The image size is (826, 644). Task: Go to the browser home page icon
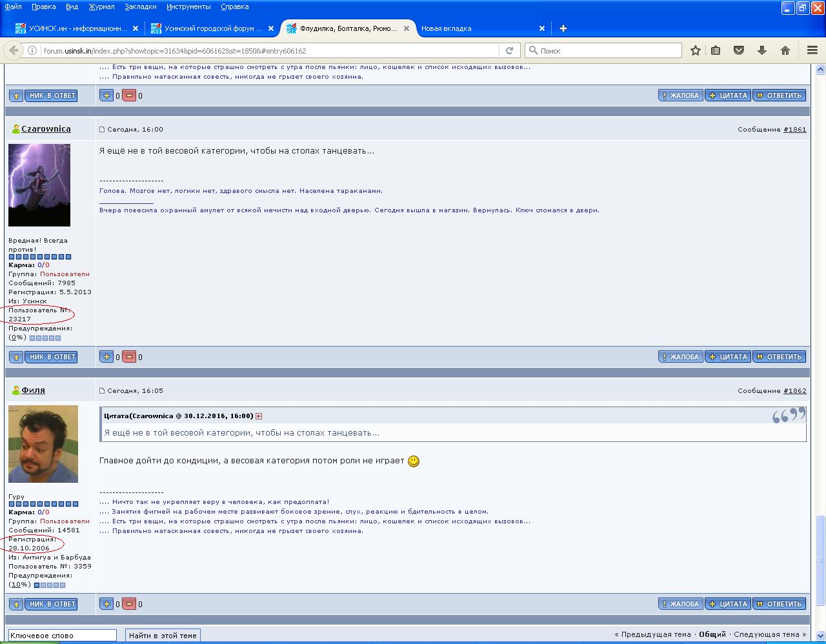(785, 50)
